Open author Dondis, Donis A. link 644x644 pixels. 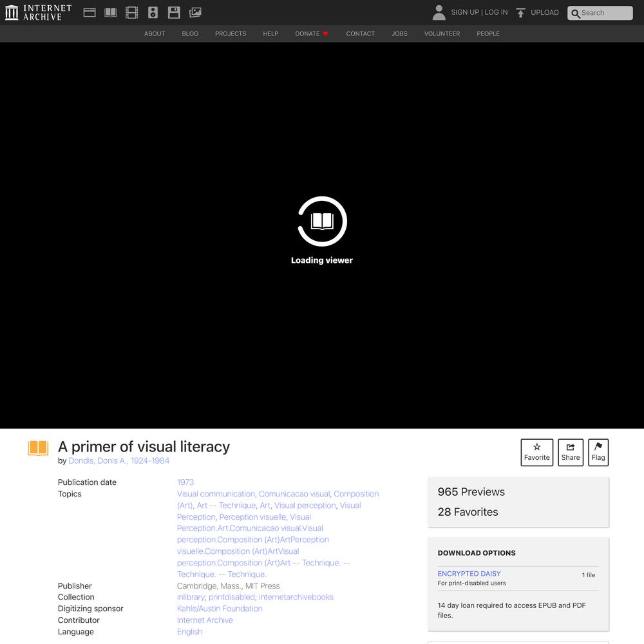coord(118,461)
